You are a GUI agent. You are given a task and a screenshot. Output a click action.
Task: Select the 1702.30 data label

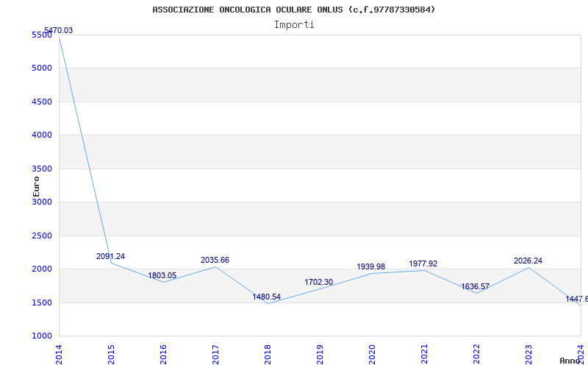coord(319,283)
